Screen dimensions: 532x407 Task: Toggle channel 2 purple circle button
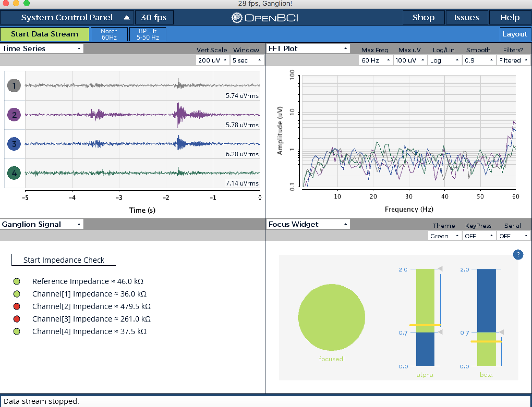point(14,115)
